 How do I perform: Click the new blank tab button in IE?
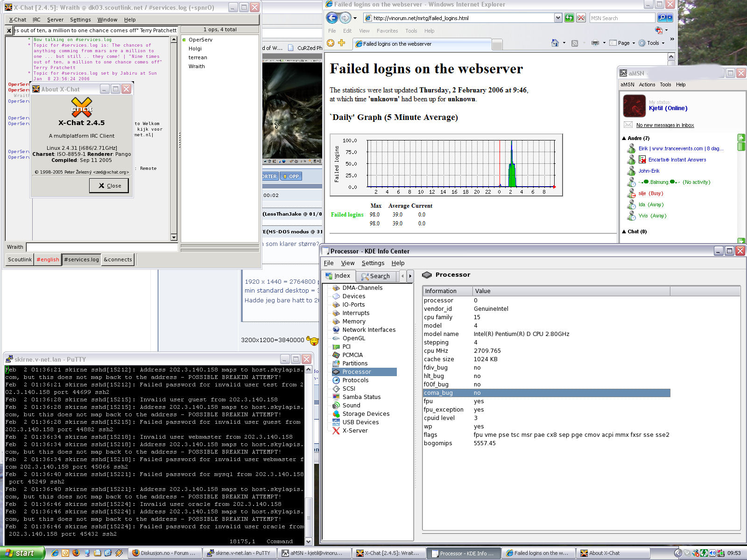pyautogui.click(x=497, y=44)
